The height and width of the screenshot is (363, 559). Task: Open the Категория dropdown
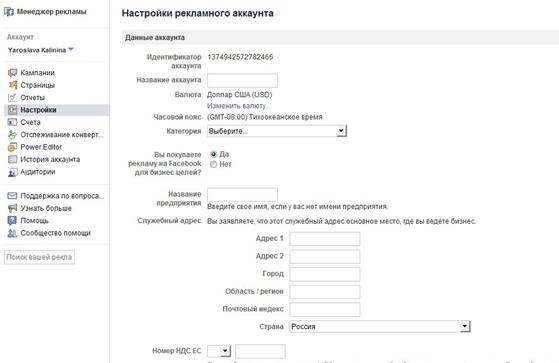pyautogui.click(x=277, y=131)
